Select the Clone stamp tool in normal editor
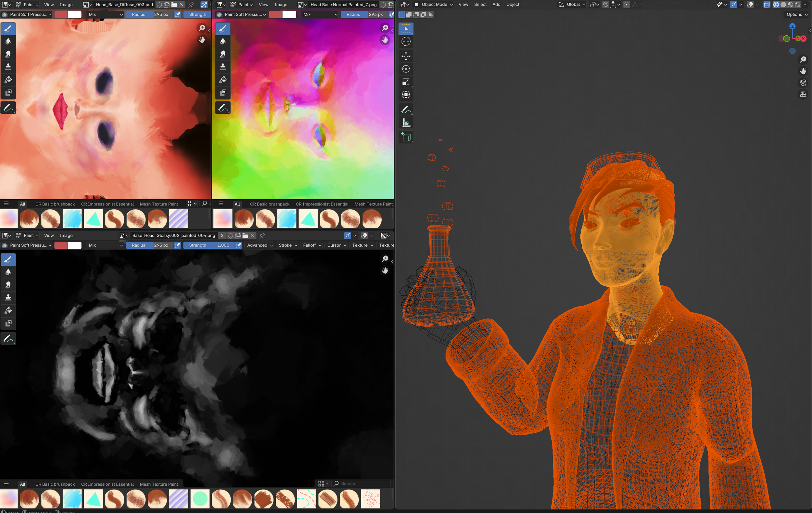This screenshot has height=513, width=812. coord(222,67)
